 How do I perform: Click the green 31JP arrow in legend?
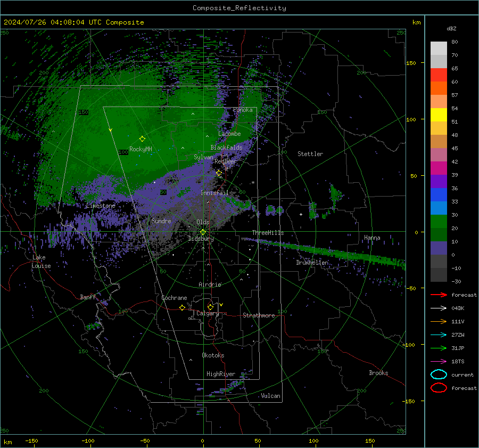[x=439, y=348]
